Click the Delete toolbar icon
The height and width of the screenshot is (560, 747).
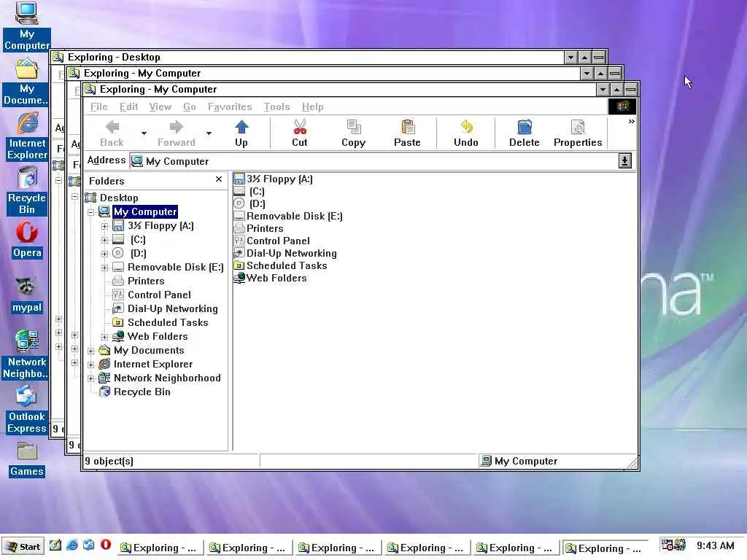coord(524,127)
